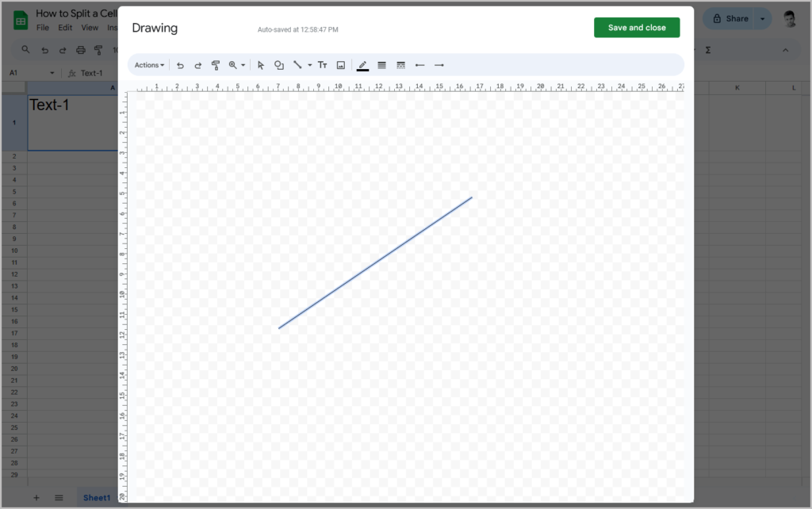This screenshot has width=812, height=509.
Task: Open the Line weight options
Action: point(381,65)
